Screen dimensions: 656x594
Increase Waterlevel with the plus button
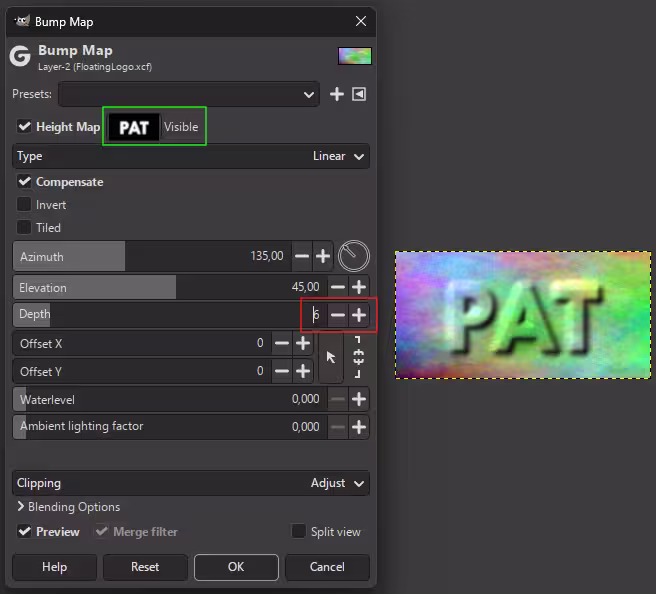[x=359, y=399]
